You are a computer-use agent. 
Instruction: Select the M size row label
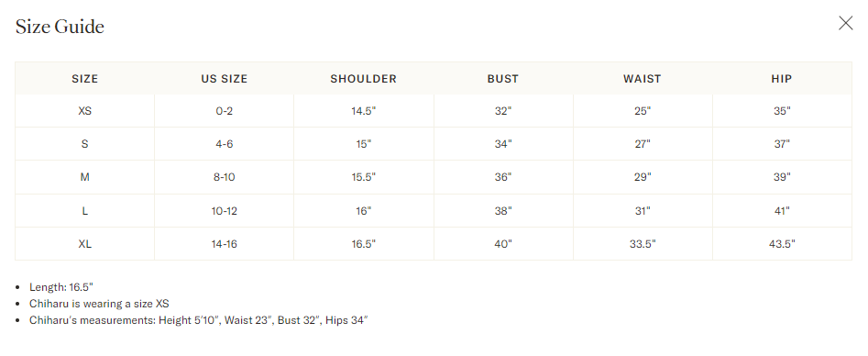coord(84,177)
